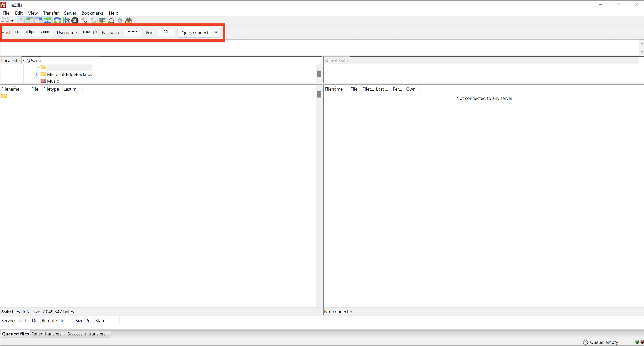Sort local files by Filename column
The height and width of the screenshot is (346, 644).
[15, 89]
